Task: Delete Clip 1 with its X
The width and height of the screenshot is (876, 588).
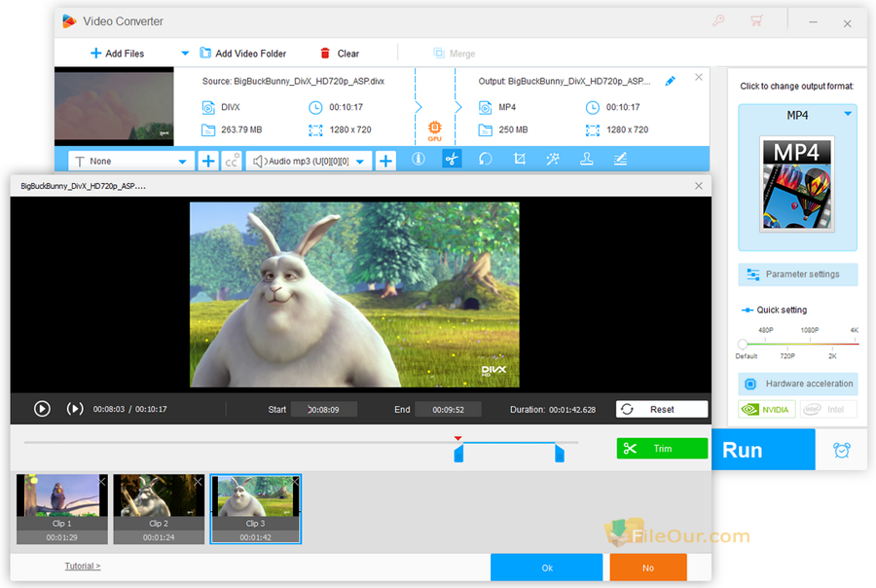Action: click(x=101, y=481)
